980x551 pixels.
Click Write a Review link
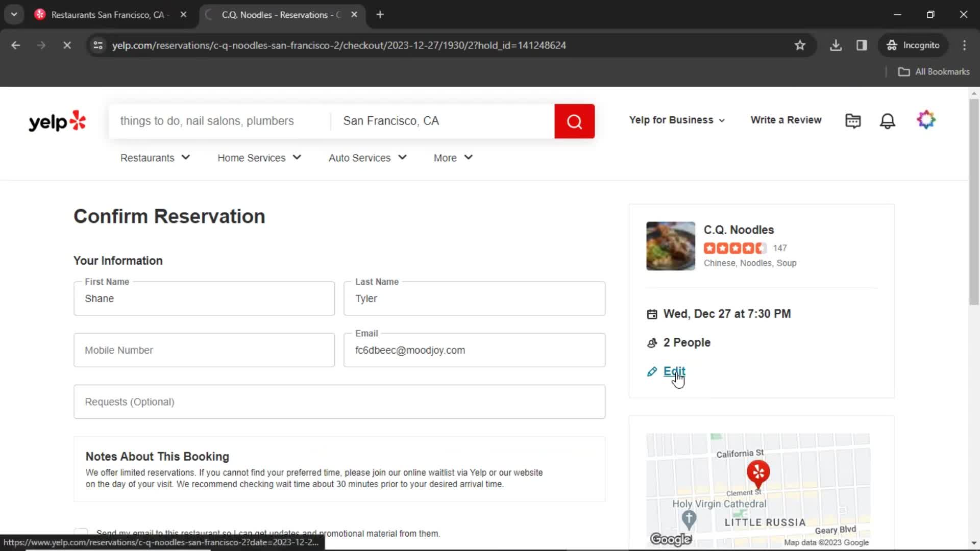click(x=786, y=120)
